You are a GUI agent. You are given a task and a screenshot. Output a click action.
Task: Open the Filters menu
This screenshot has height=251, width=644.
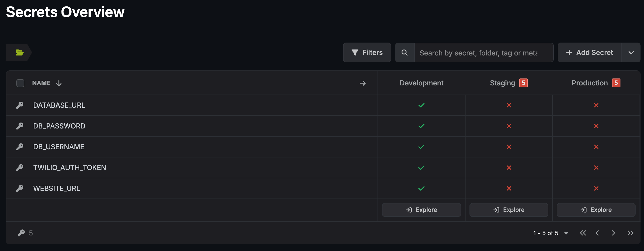click(367, 52)
